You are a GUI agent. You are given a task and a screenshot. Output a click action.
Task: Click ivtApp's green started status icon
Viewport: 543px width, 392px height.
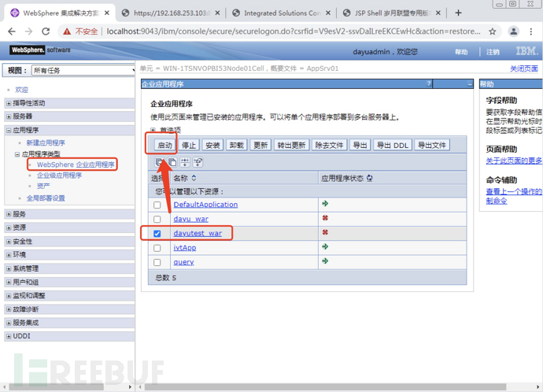(x=325, y=246)
